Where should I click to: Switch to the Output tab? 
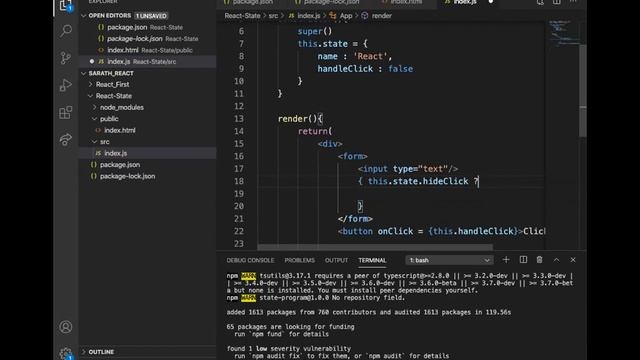(x=336, y=260)
